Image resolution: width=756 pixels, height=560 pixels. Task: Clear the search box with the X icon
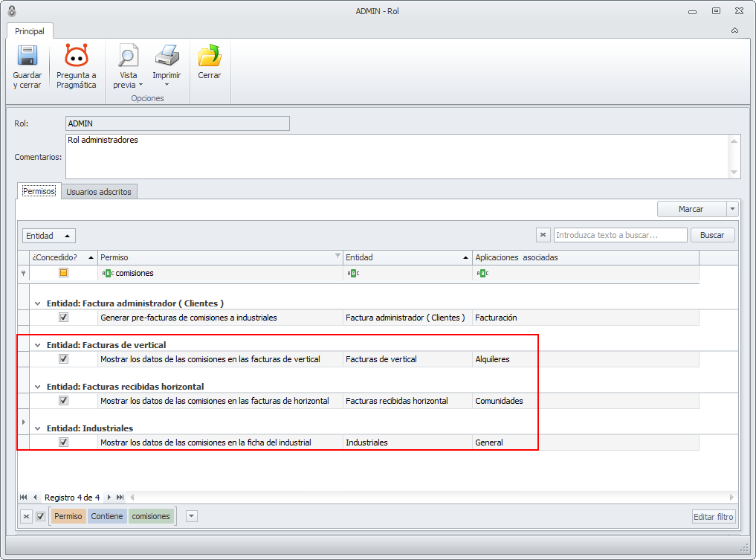(543, 235)
